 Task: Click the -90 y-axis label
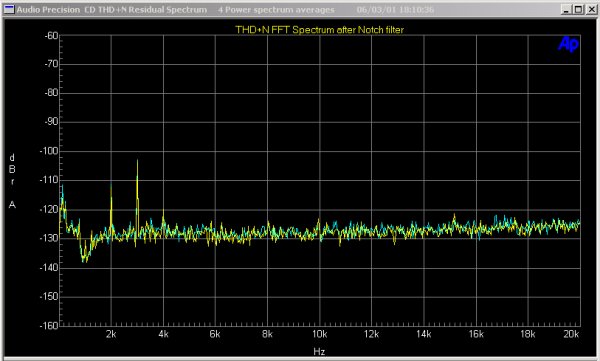[x=52, y=122]
